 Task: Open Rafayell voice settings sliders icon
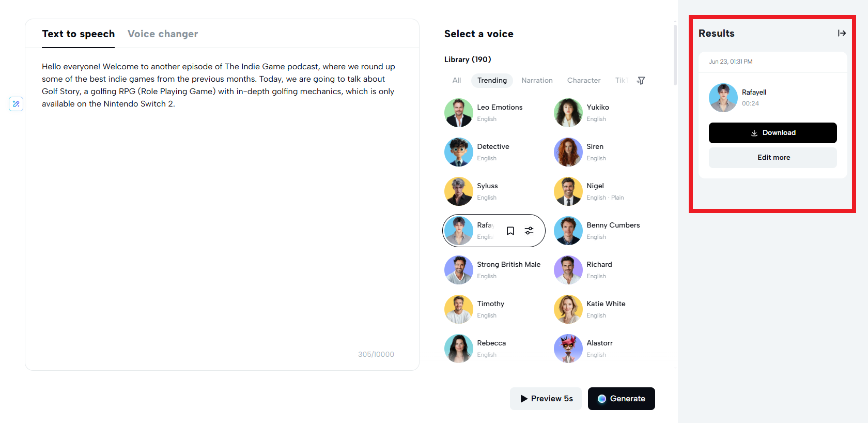point(529,231)
